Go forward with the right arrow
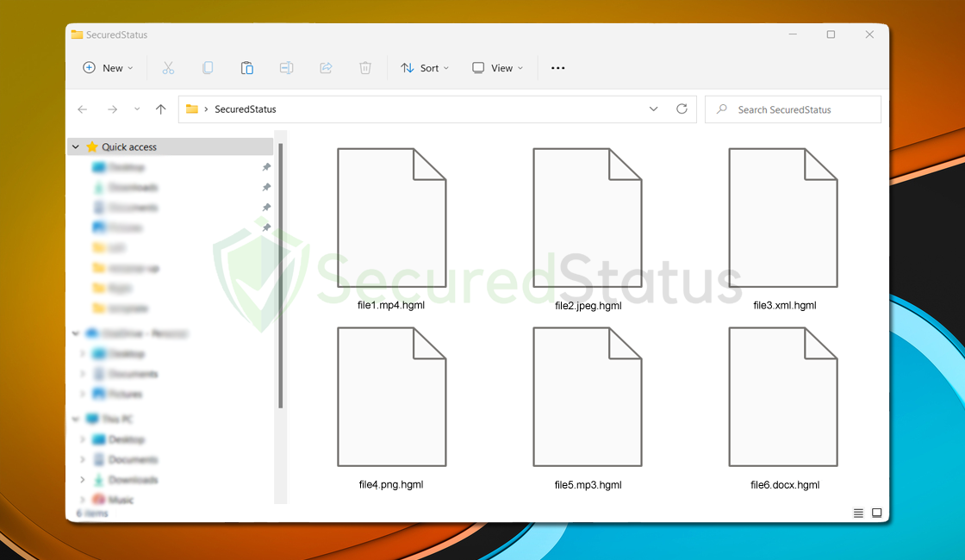This screenshot has width=965, height=560. point(112,109)
